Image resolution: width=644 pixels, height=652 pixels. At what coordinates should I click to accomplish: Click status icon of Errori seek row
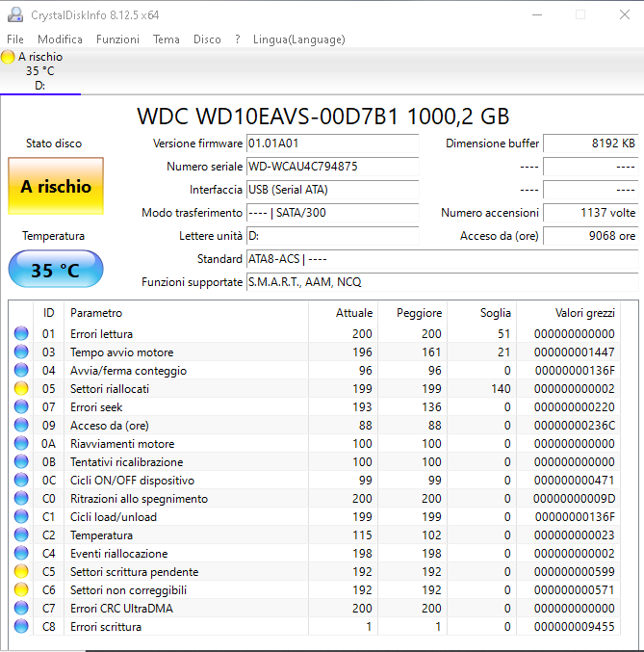pyautogui.click(x=21, y=406)
